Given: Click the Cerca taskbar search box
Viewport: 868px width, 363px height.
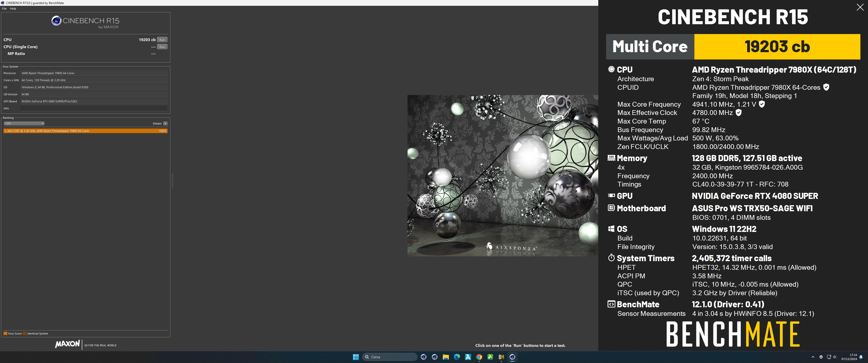Looking at the screenshot, I should tap(390, 357).
